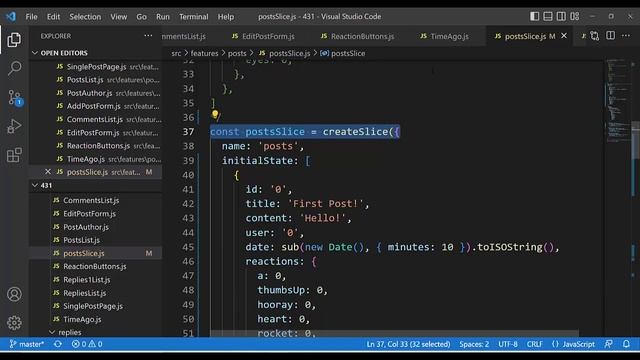Open the Extensions view
Screen dimensions: 640x360
pyautogui.click(x=14, y=155)
